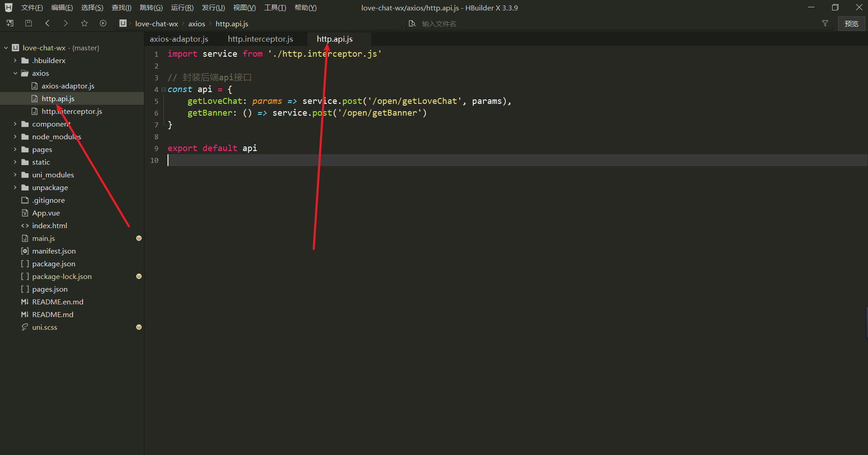
Task: Click http.api.js in the breadcrumb
Action: click(232, 24)
